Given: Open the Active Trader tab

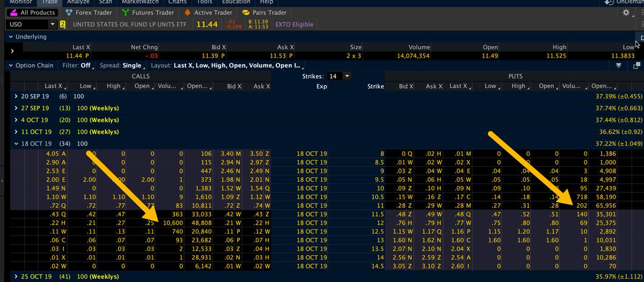Looking at the screenshot, I should click(208, 12).
